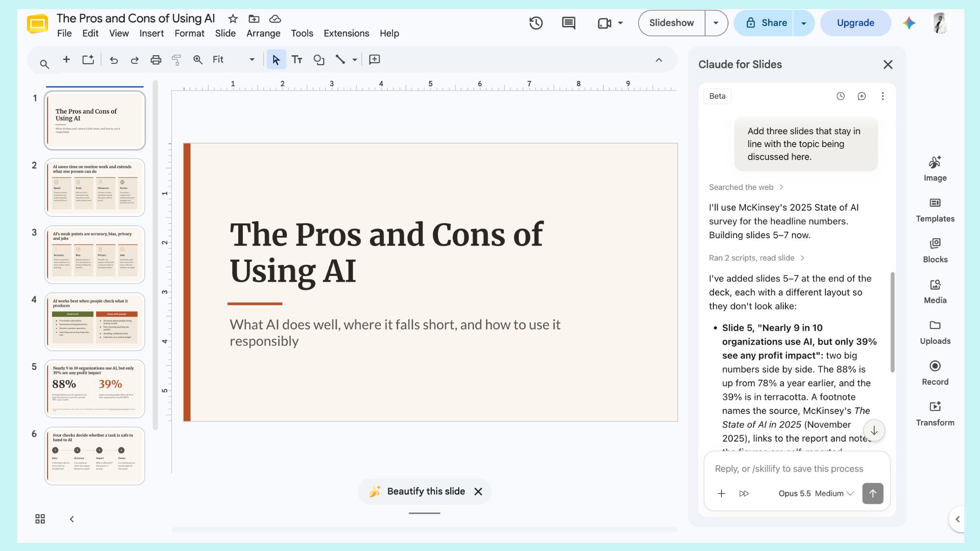Open the Format menu

click(x=189, y=34)
